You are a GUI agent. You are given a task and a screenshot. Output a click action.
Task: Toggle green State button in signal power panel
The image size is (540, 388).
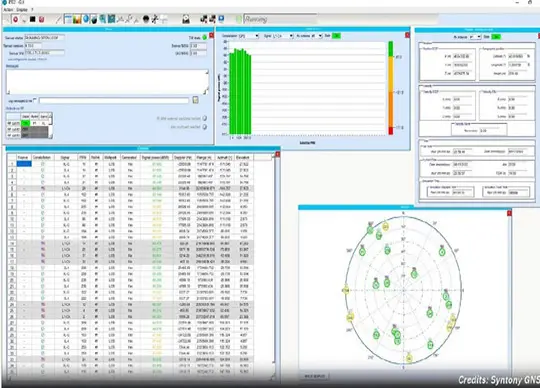(x=336, y=36)
